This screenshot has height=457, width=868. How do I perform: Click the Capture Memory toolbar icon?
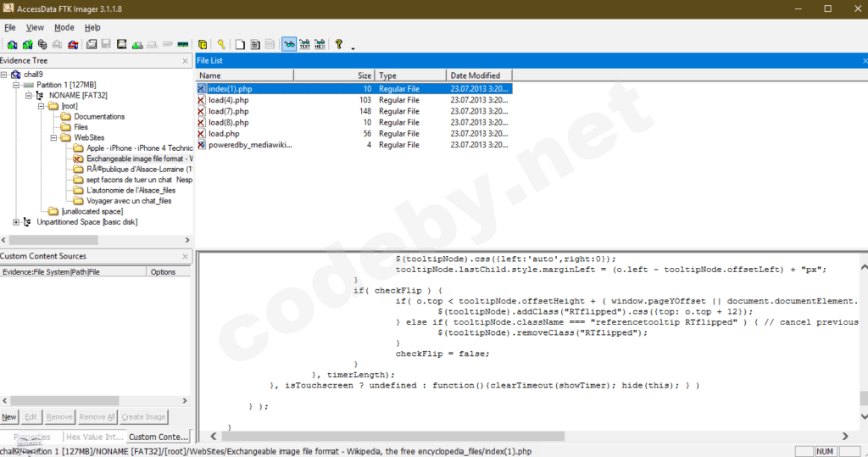point(183,44)
